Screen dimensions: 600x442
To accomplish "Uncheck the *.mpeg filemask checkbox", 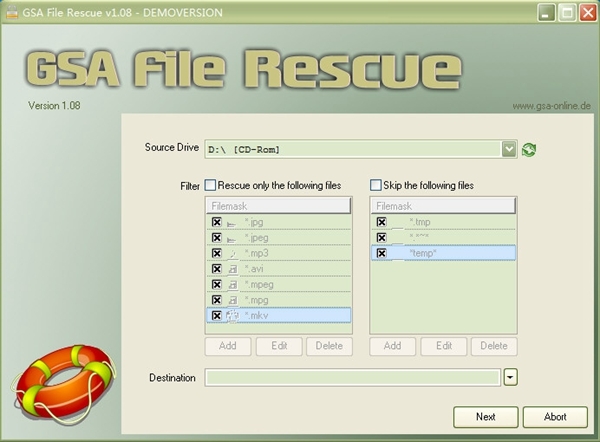I will pyautogui.click(x=217, y=285).
